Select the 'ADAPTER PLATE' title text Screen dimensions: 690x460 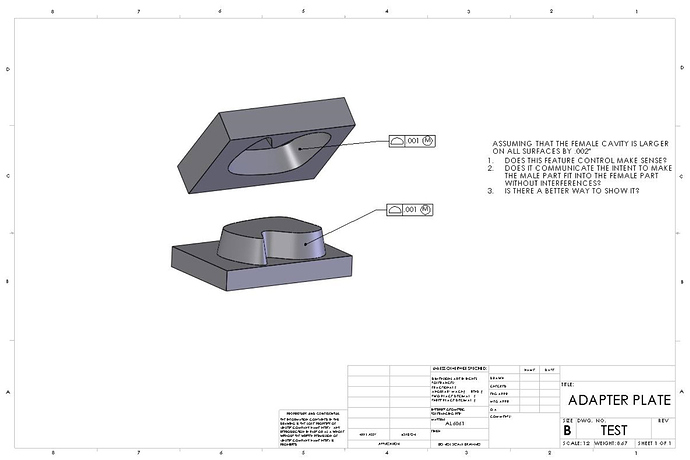[x=620, y=400]
